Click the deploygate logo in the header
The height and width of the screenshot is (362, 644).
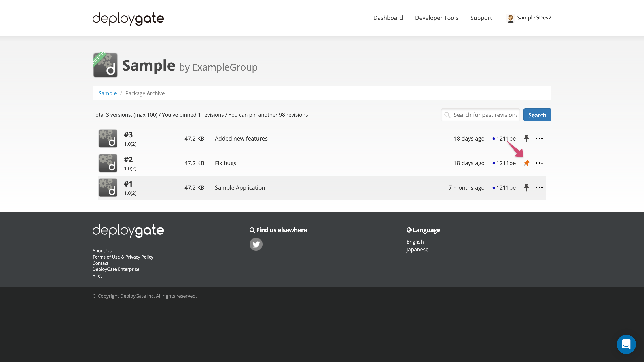tap(128, 18)
